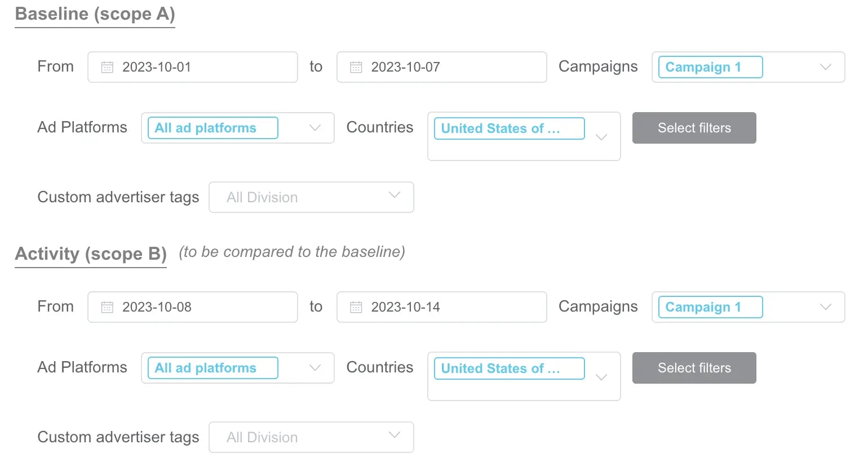Screen dimensions: 868x462
Task: Open Activity All Division tags dropdown
Action: pyautogui.click(x=311, y=437)
